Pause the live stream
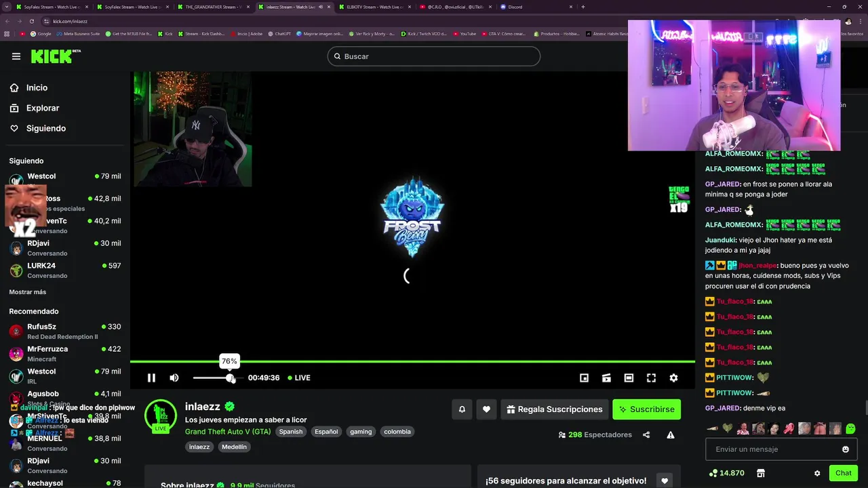868x488 pixels. tap(151, 378)
